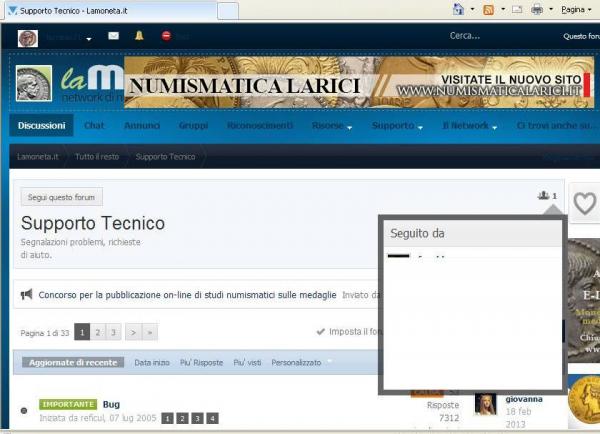This screenshot has height=434, width=600.
Task: Sort by Data inizio
Action: (152, 362)
